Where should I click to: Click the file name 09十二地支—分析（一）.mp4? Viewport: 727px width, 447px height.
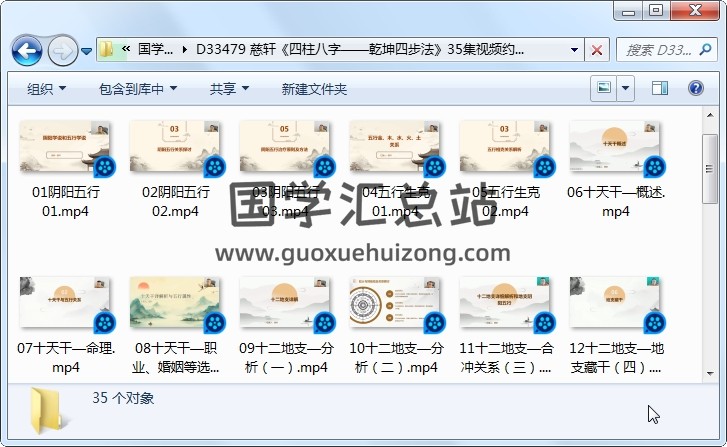point(286,358)
